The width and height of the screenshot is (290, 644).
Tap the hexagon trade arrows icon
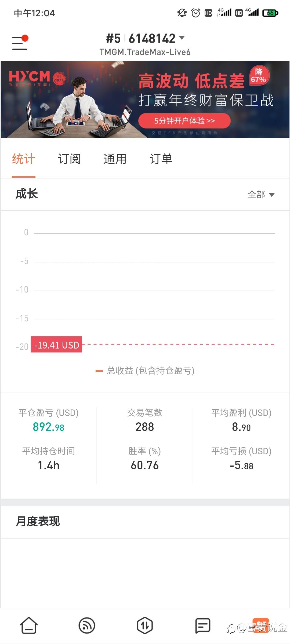(x=145, y=625)
